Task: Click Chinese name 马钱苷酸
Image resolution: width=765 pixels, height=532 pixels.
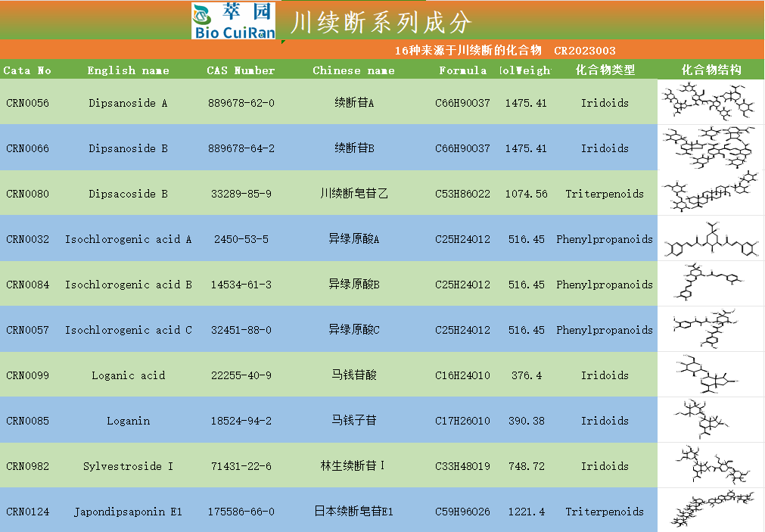Action: tap(354, 375)
